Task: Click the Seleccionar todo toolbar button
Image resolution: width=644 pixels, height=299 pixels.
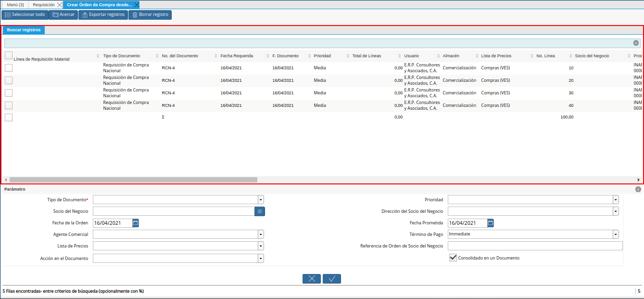Action: [x=25, y=15]
